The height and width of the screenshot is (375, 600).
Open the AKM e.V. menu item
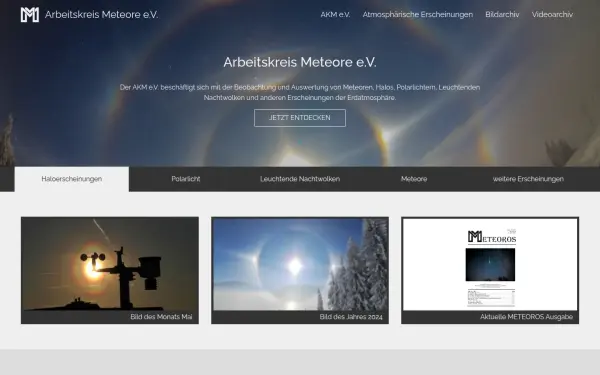click(x=335, y=15)
